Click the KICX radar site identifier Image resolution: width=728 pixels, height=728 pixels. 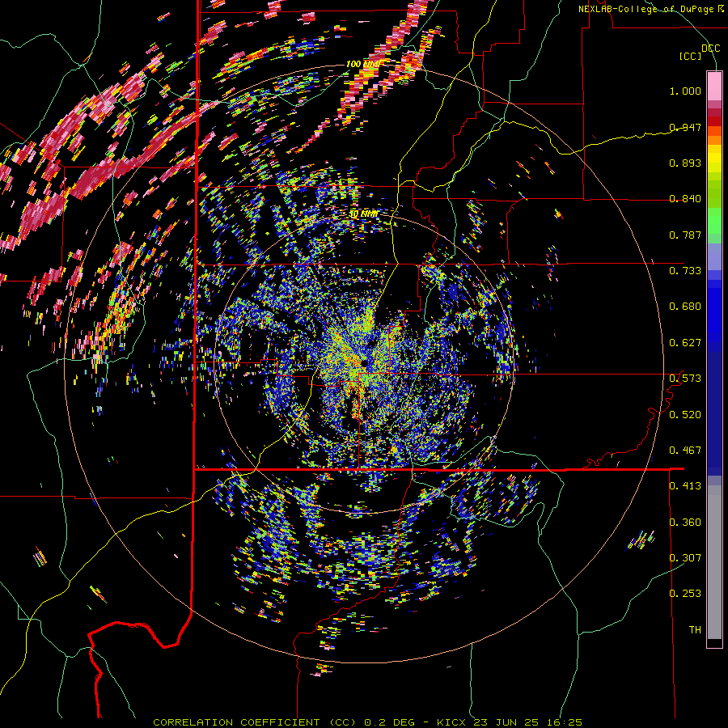tap(451, 722)
